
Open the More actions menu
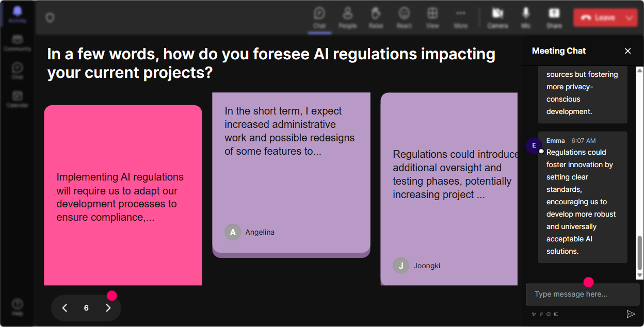[461, 18]
